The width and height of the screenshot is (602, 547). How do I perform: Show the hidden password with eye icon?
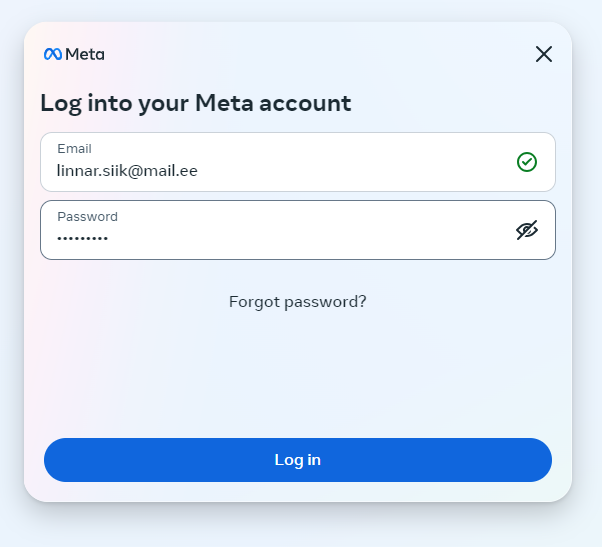tap(527, 230)
